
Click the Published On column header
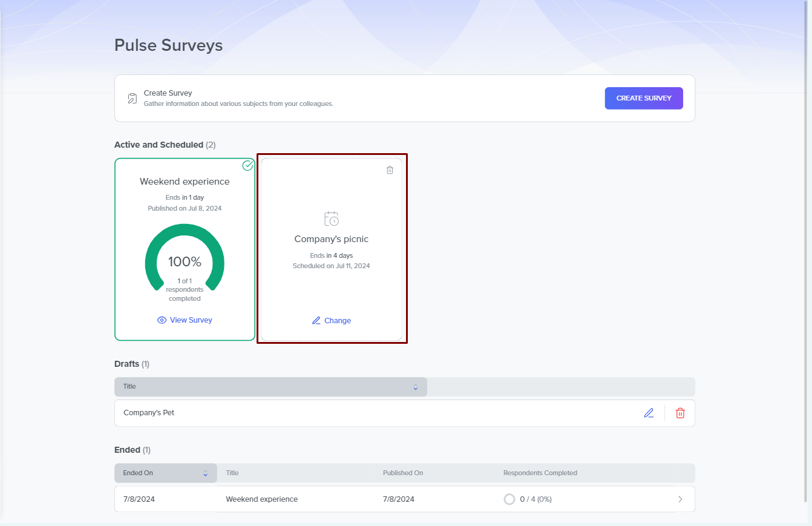click(403, 473)
